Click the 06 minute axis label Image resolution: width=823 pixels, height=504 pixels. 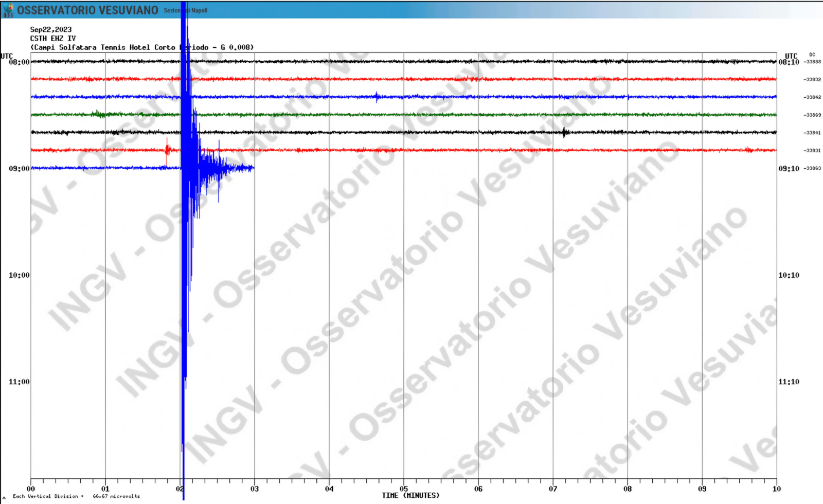(x=478, y=489)
